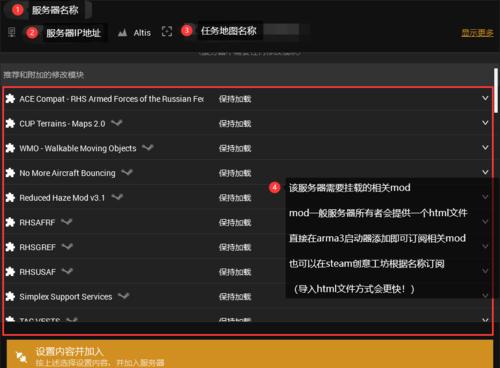This screenshot has height=368, width=500.
Task: Click the status mark next to RHSGREF
Action: 67,246
